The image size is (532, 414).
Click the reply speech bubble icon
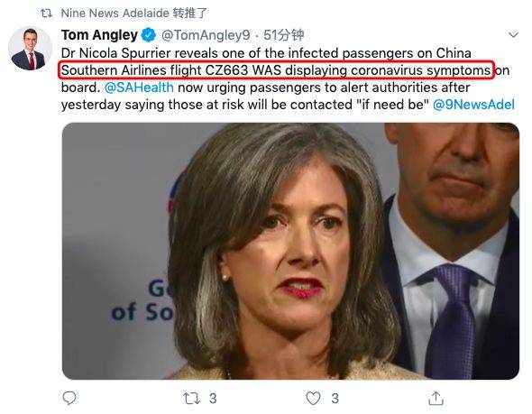[x=69, y=398]
